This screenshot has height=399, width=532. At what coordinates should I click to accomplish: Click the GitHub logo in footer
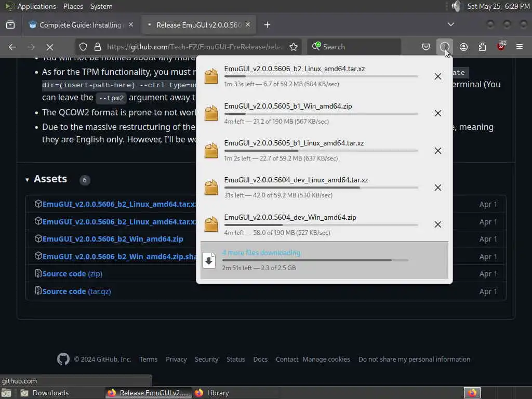click(63, 359)
